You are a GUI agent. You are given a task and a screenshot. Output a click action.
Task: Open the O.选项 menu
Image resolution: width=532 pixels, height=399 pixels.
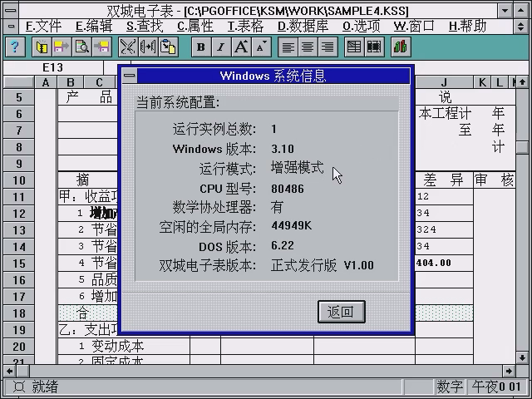[362, 26]
